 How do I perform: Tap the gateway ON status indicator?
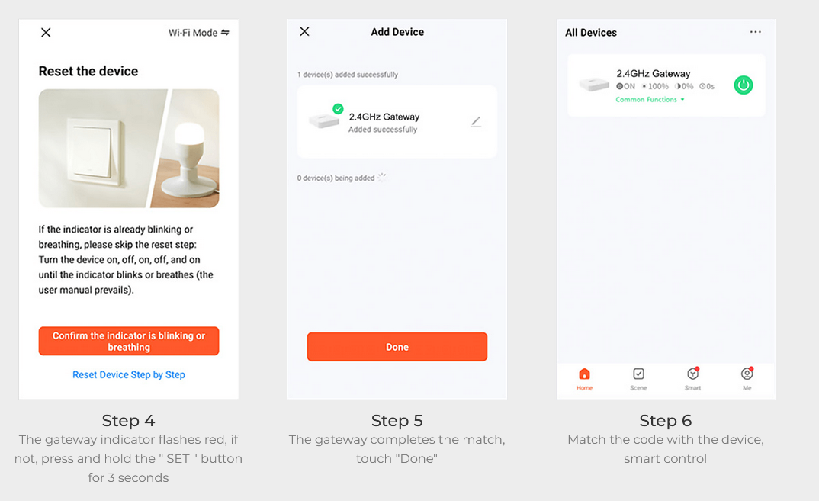[x=625, y=86]
